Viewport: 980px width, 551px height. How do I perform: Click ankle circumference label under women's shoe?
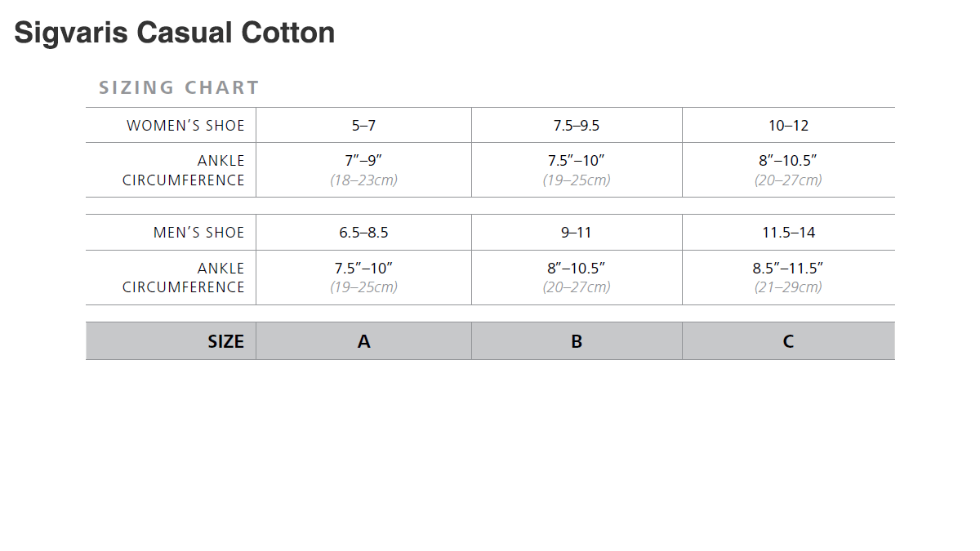point(184,171)
